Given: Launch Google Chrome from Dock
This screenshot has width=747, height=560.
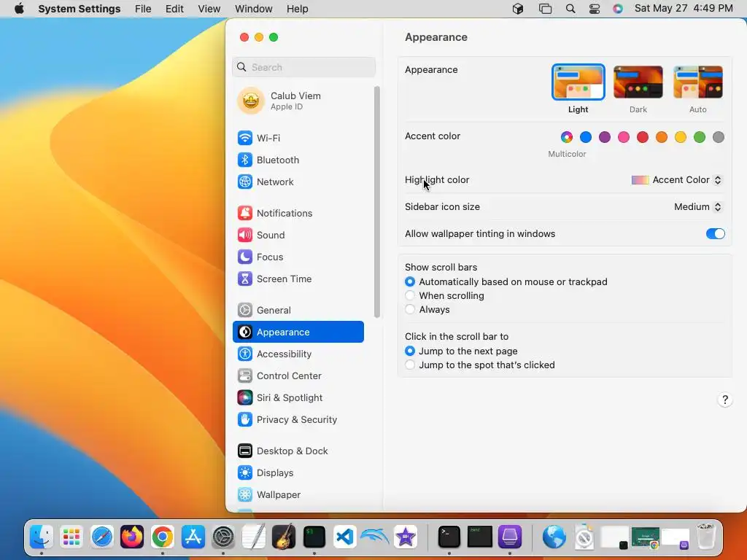Looking at the screenshot, I should [163, 537].
